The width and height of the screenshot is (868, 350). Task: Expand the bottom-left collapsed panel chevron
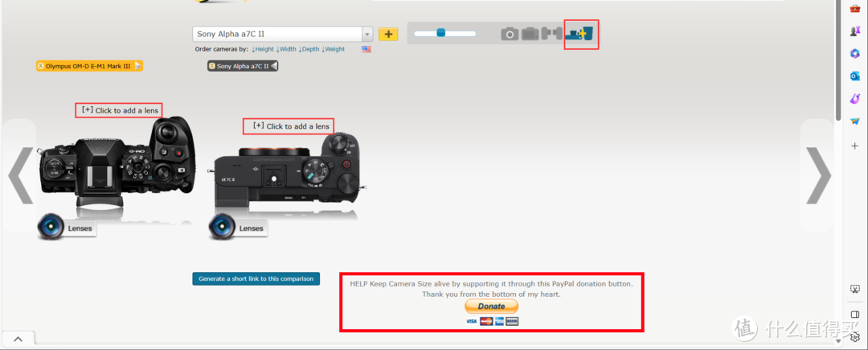tap(17, 339)
